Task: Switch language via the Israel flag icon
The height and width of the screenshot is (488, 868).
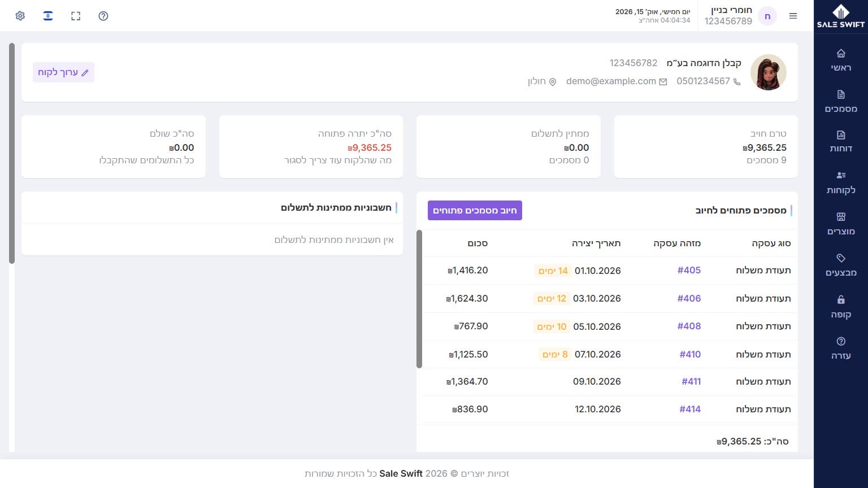Action: [48, 16]
